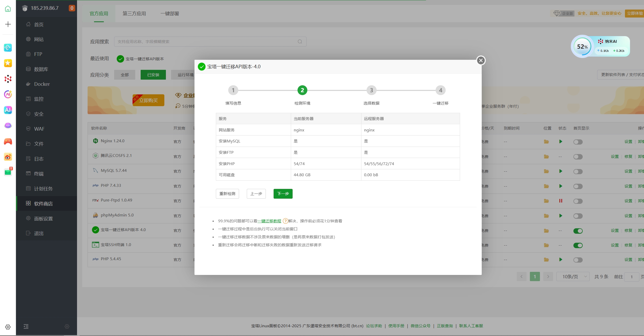Open the gear settings icon at bottom left
Image resolution: width=644 pixels, height=336 pixels.
pyautogui.click(x=8, y=327)
